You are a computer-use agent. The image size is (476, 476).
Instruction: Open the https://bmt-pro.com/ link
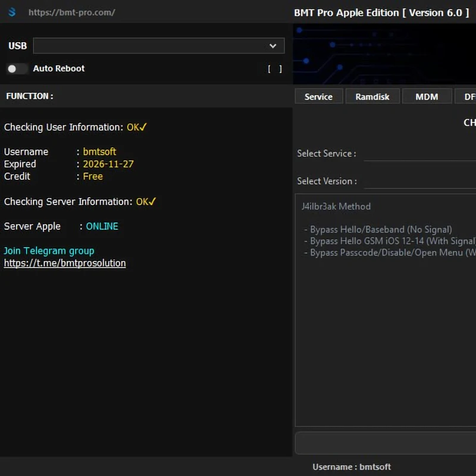[x=71, y=12]
